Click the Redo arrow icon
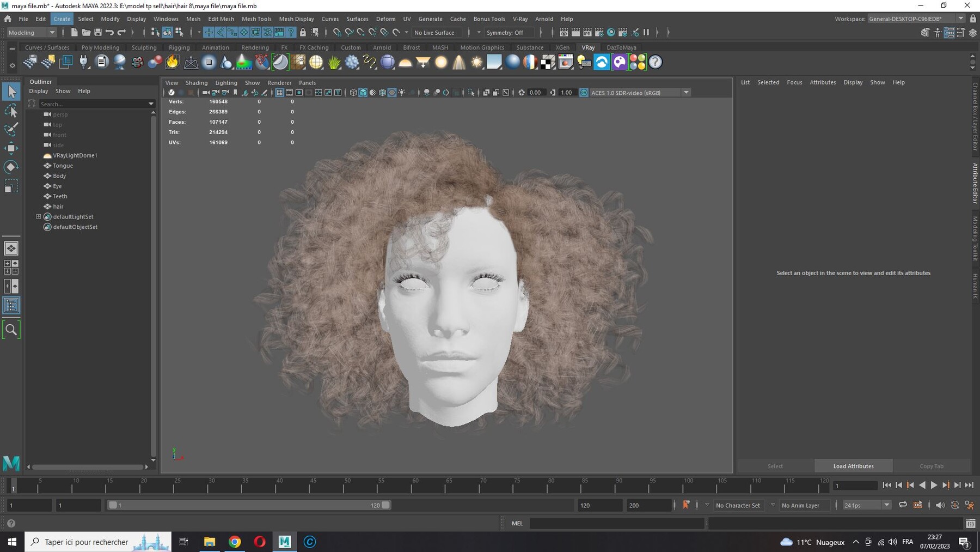 pyautogui.click(x=122, y=33)
